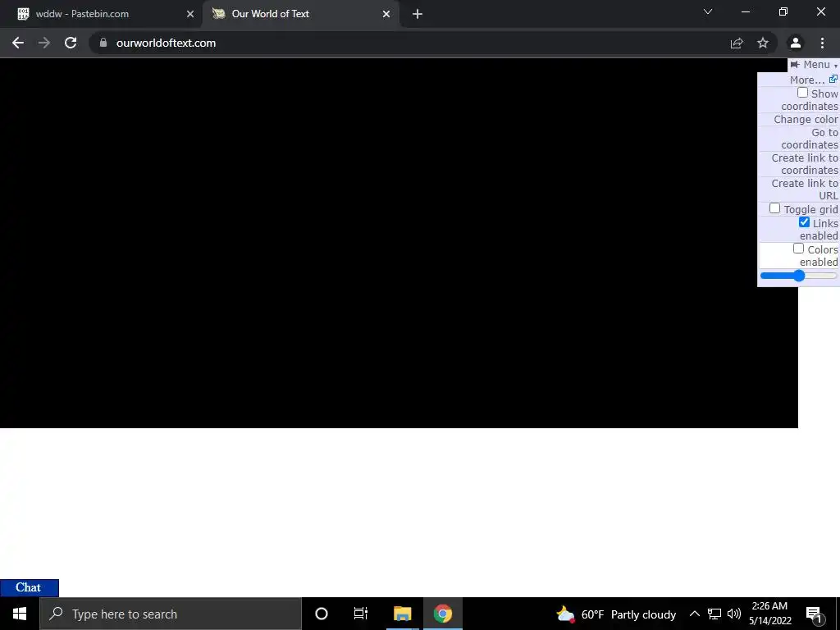The height and width of the screenshot is (630, 840).
Task: Adjust the zoom slider in the menu
Action: click(x=798, y=276)
